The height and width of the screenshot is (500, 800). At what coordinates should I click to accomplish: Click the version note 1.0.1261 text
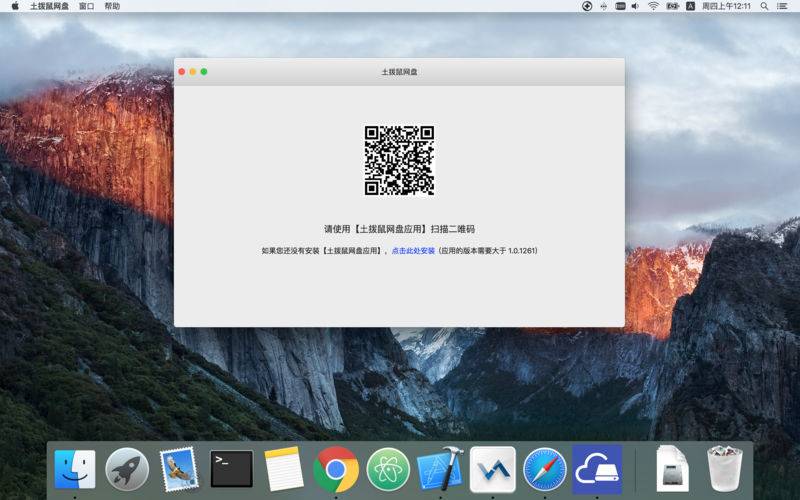click(x=488, y=251)
